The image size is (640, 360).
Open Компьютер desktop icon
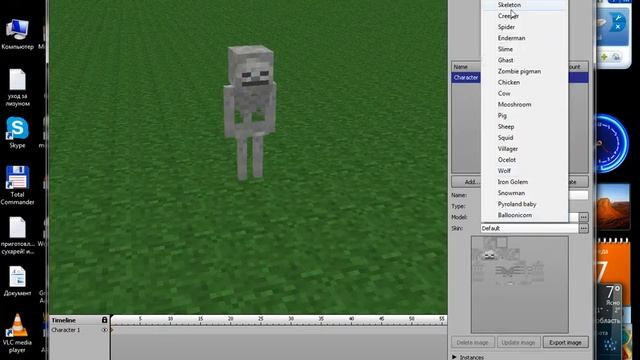tap(17, 35)
